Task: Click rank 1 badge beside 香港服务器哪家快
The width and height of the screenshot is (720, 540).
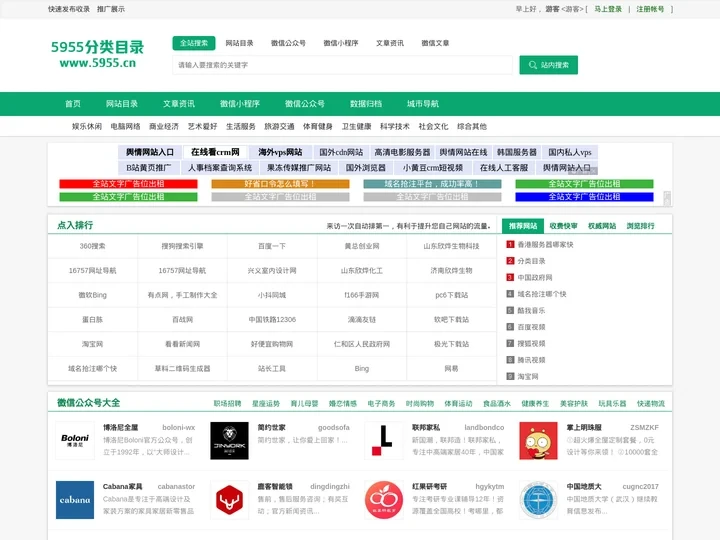Action: [510, 244]
